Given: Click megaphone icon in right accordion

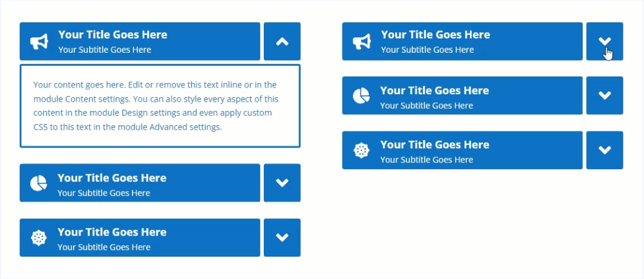Looking at the screenshot, I should (362, 42).
